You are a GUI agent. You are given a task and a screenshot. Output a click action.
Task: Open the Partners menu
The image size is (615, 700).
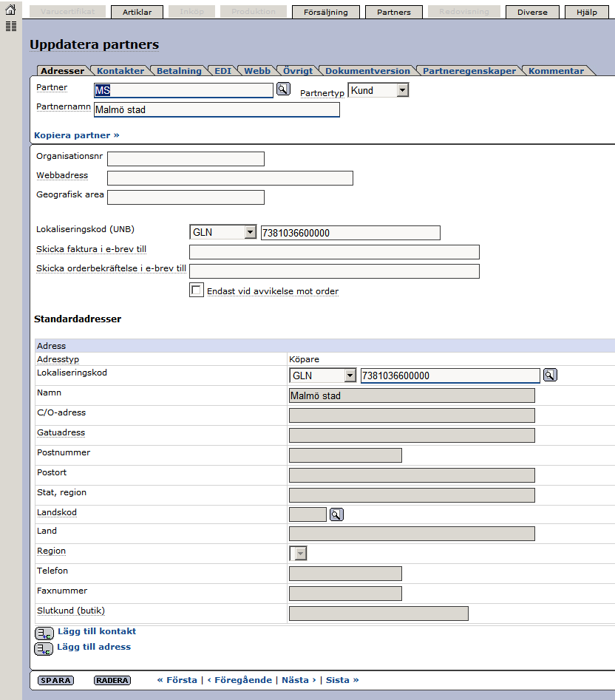[394, 12]
